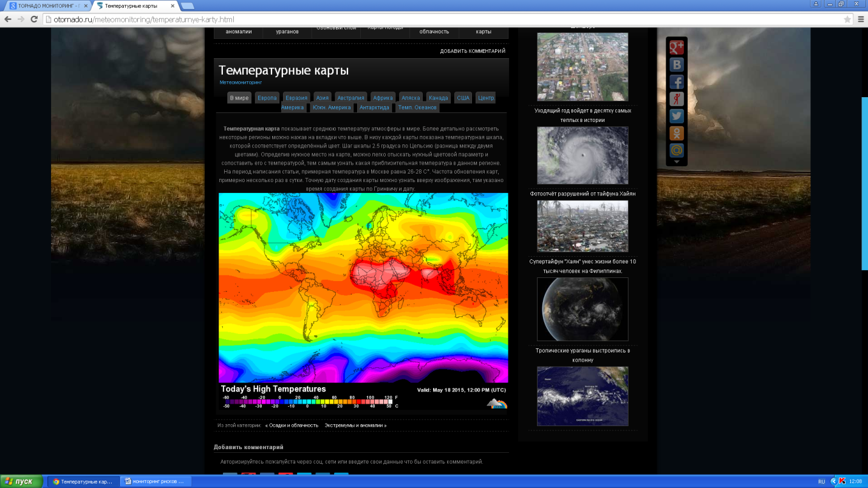Viewport: 868px width, 488px height.
Task: Share page via Facebook icon
Action: (676, 82)
